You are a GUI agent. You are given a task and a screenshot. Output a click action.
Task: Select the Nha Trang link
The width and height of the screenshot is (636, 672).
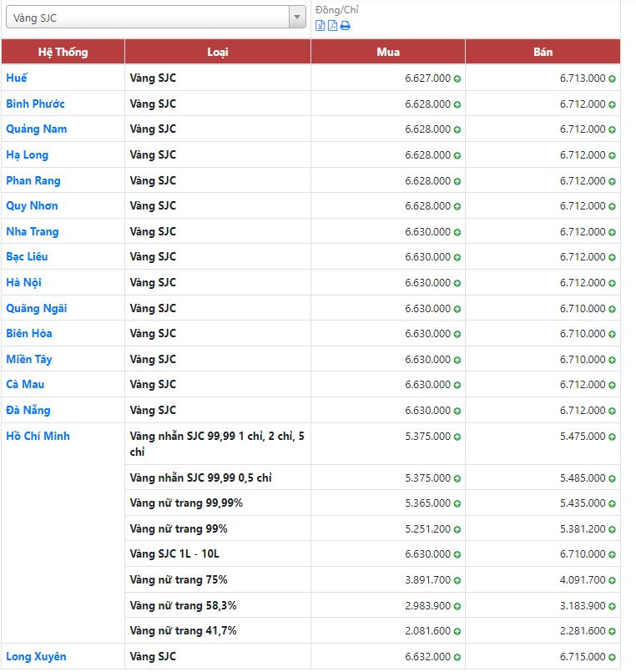pyautogui.click(x=33, y=231)
